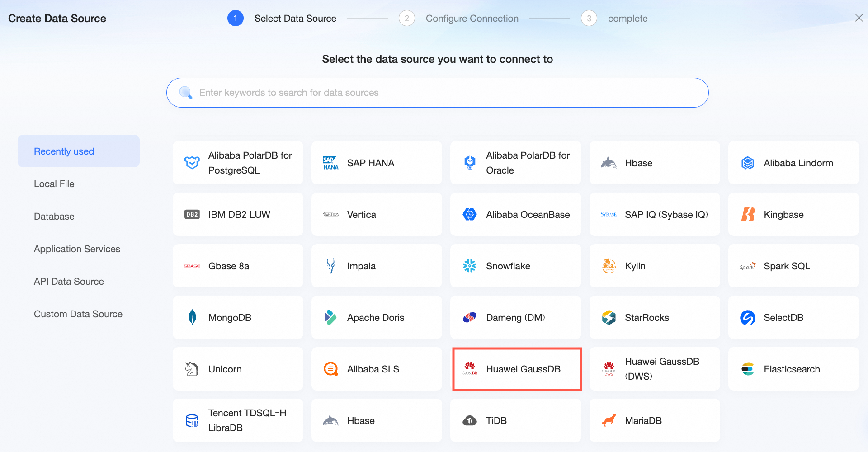868x452 pixels.
Task: Click the MariaDB seal icon
Action: [609, 420]
